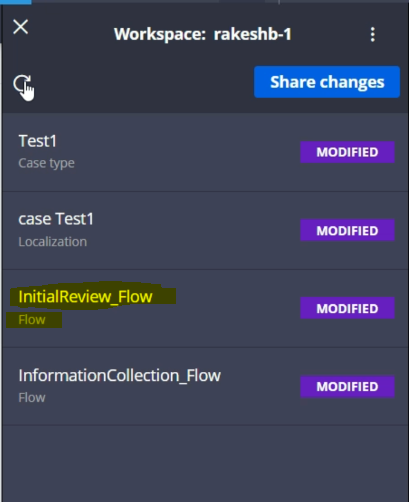Click the Share changes button
Screen dimensions: 409x502
pos(327,82)
